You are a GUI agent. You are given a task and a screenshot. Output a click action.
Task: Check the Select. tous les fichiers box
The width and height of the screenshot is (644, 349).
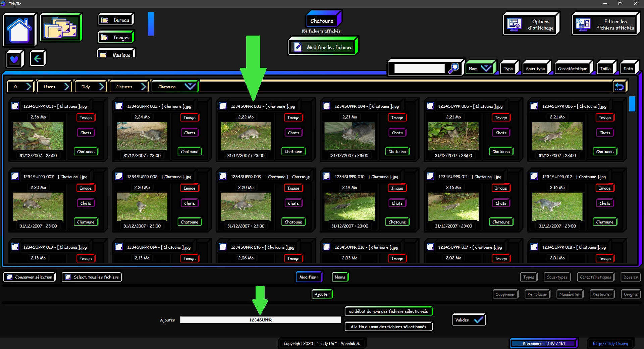pos(68,277)
